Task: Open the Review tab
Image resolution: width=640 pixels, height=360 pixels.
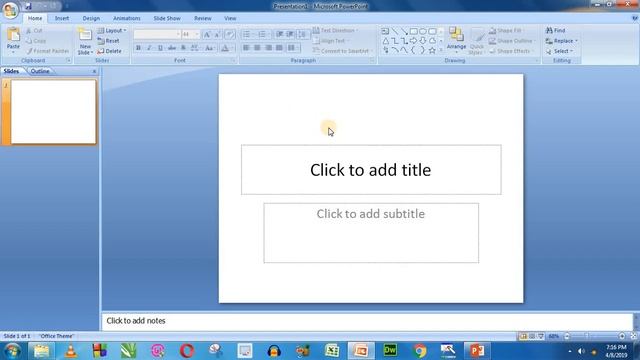Action: 202,18
